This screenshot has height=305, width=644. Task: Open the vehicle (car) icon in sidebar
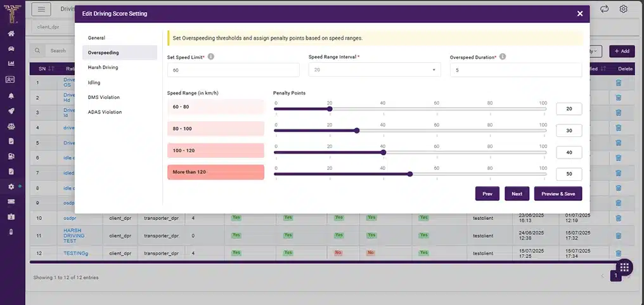[x=11, y=49]
